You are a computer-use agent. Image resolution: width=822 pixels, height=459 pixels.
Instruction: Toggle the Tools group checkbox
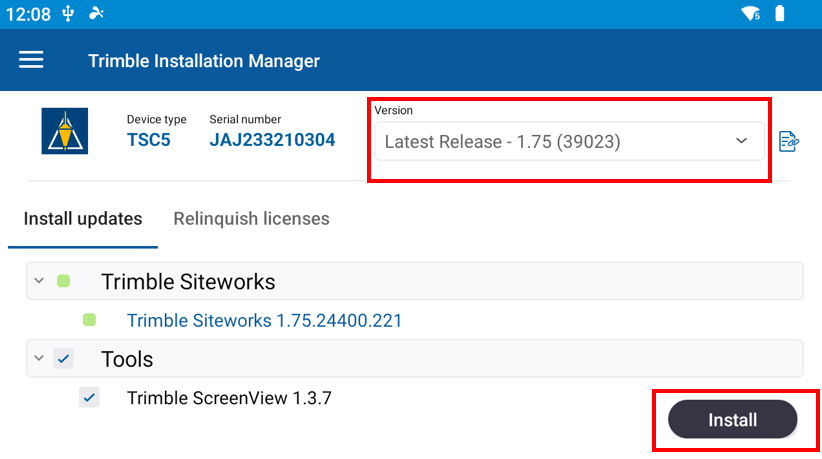(x=63, y=359)
